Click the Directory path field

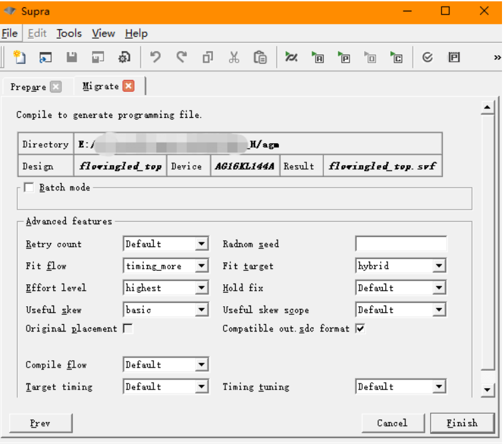click(x=258, y=144)
